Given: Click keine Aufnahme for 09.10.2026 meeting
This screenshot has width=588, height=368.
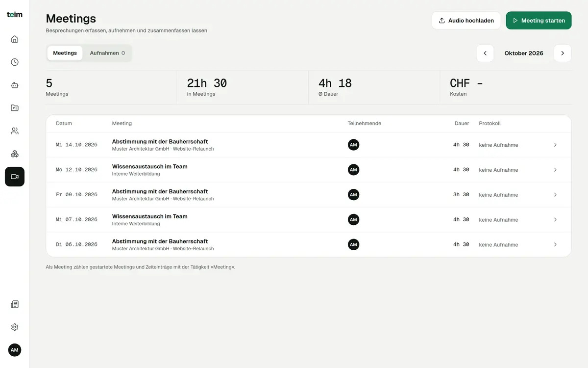Looking at the screenshot, I should pos(498,195).
